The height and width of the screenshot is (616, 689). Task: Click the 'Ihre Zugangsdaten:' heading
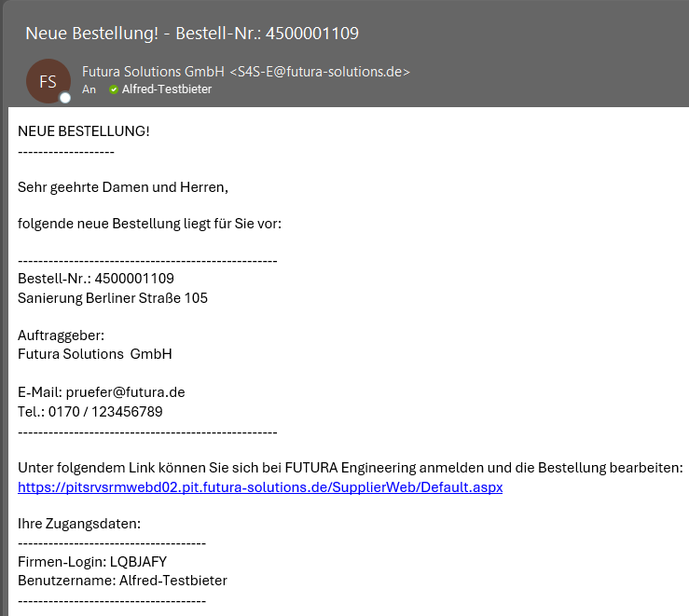pos(79,524)
